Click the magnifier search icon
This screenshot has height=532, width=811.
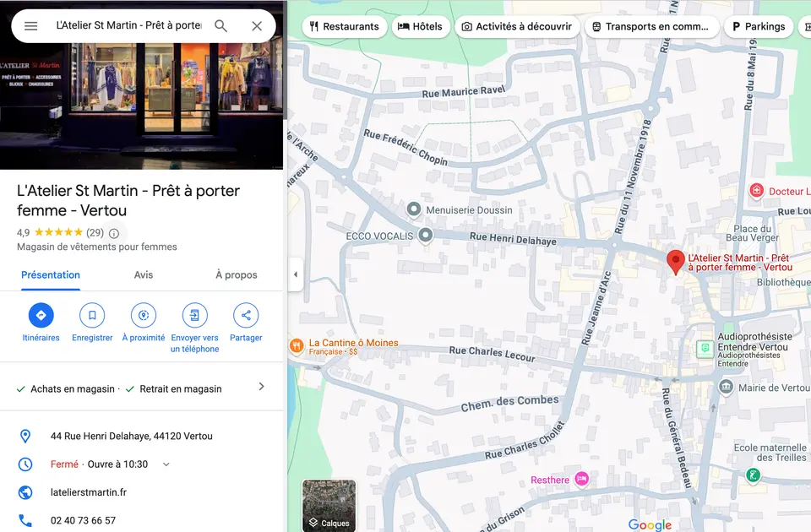(x=220, y=26)
